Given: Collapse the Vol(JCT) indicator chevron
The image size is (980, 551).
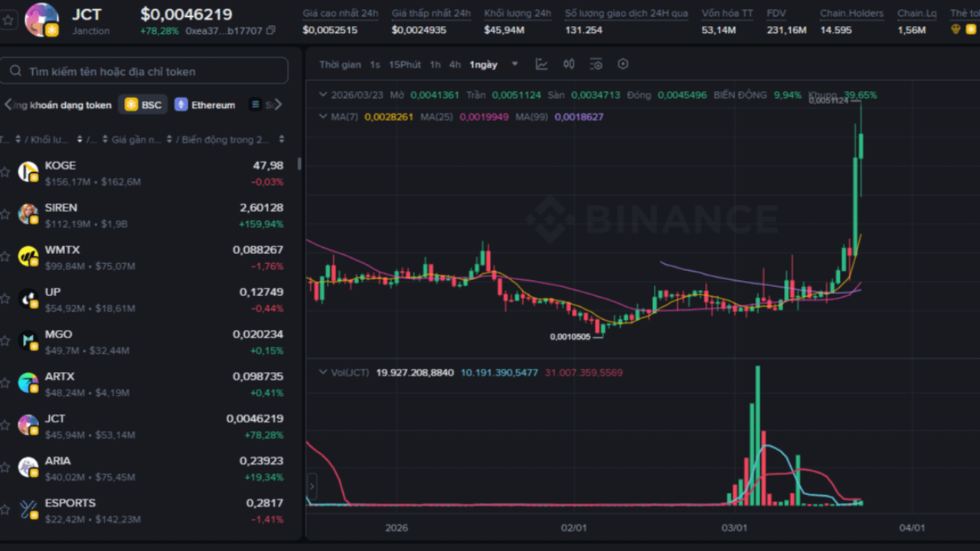Looking at the screenshot, I should pyautogui.click(x=324, y=372).
